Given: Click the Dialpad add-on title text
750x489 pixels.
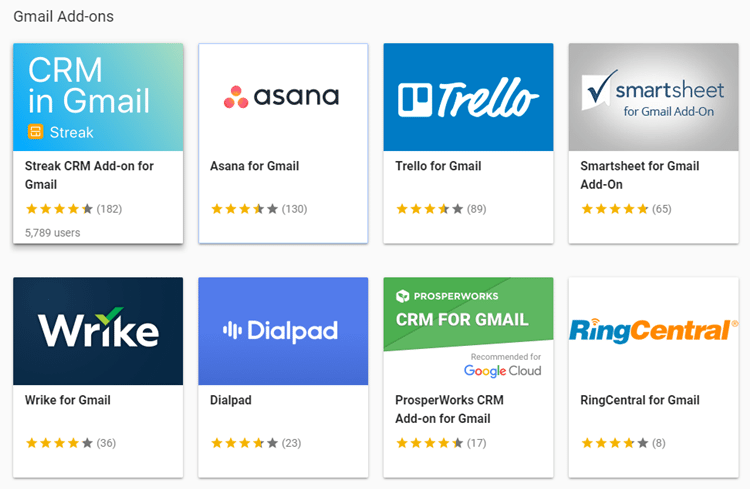Looking at the screenshot, I should (x=231, y=400).
